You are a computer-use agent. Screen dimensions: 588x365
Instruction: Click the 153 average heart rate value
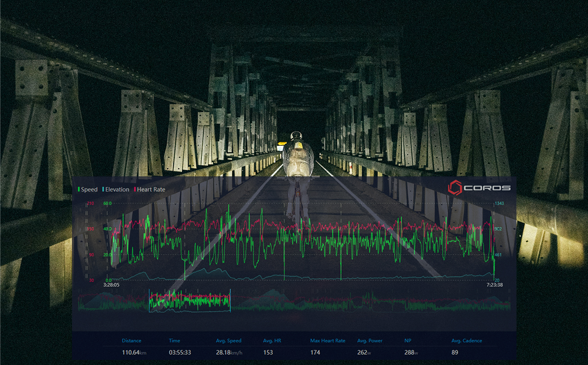(x=268, y=353)
